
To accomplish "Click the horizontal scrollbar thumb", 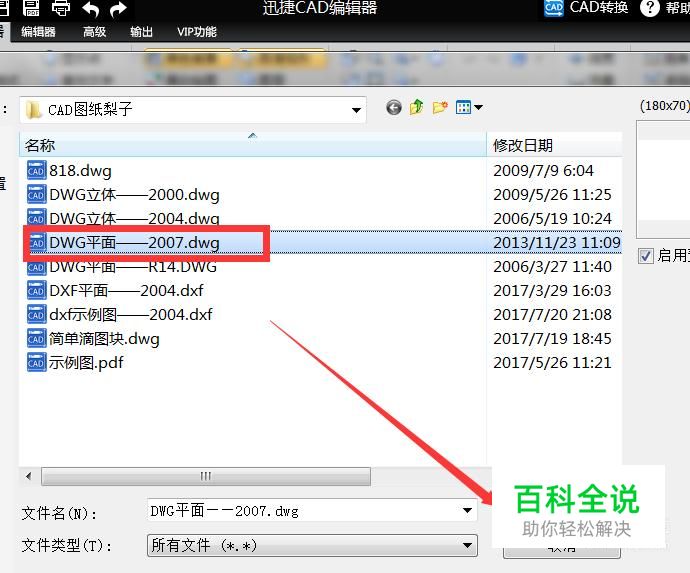I will [x=206, y=476].
